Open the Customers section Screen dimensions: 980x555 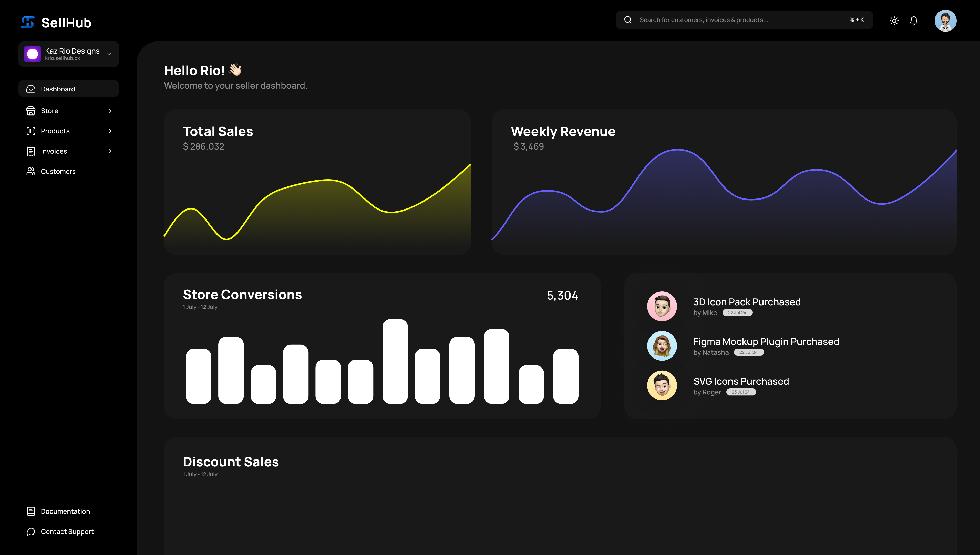pos(58,171)
